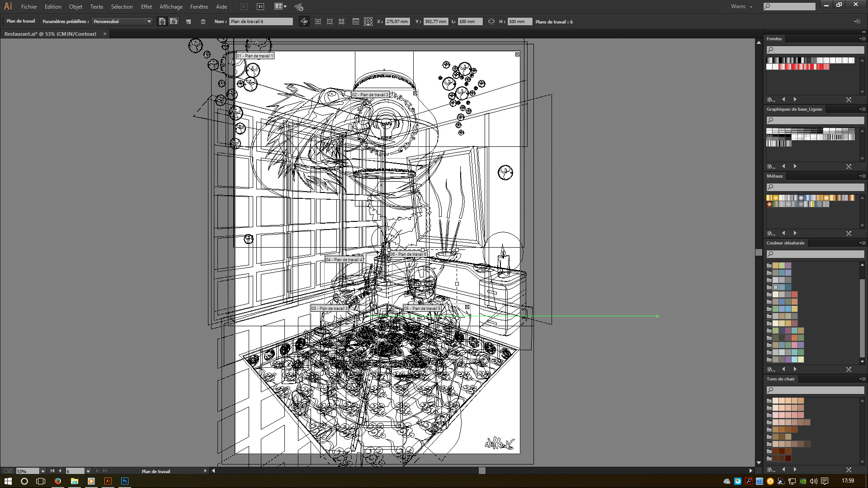Toggle constrain width and height proportions

point(491,22)
